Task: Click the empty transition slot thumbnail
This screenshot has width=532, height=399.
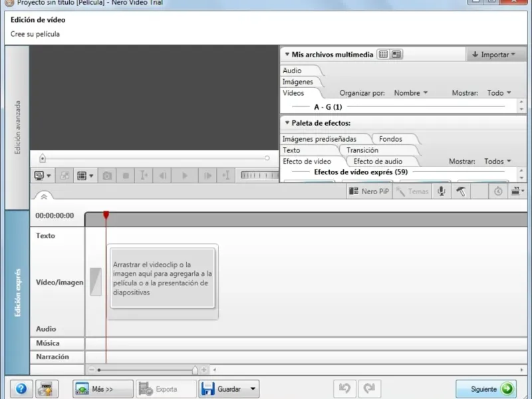Action: click(x=96, y=281)
